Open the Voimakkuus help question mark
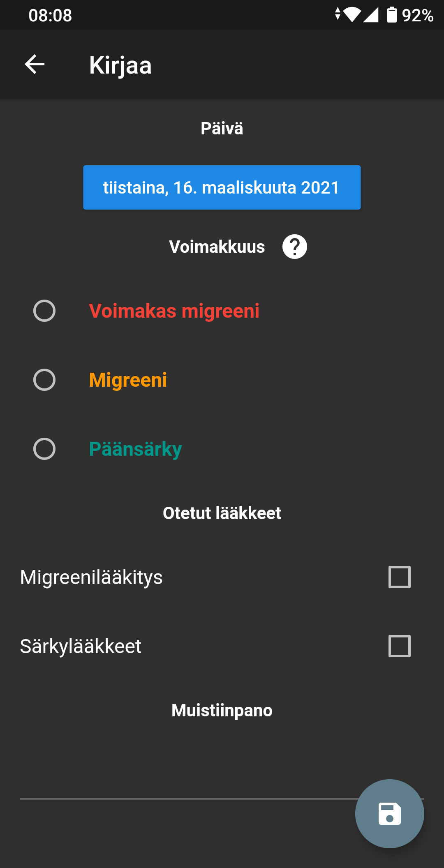Screen dimensions: 444x868 294,247
